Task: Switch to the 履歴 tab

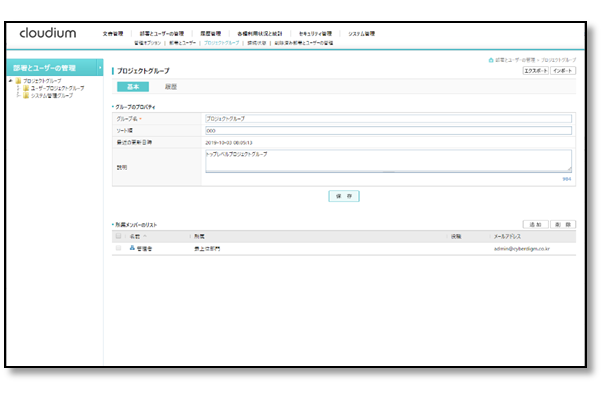Action: click(171, 87)
